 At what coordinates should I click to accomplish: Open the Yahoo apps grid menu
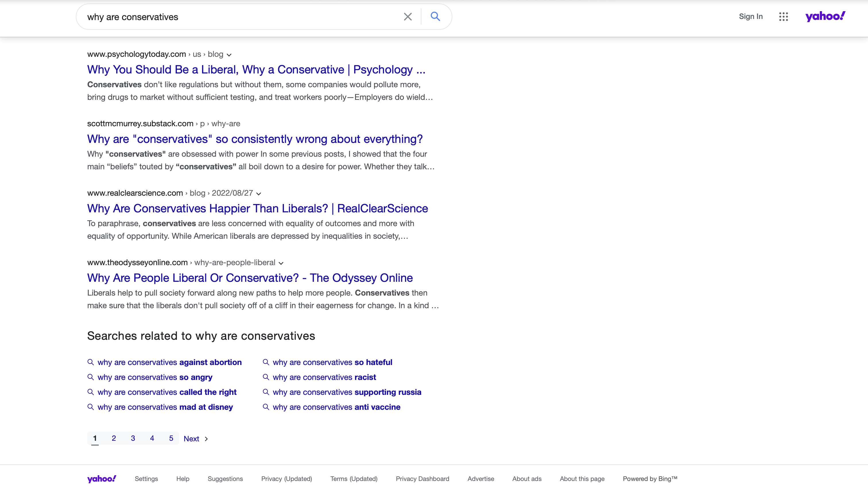coord(783,17)
